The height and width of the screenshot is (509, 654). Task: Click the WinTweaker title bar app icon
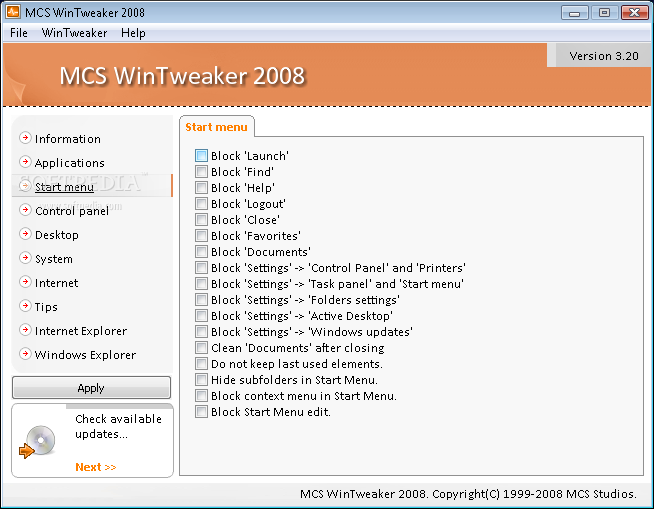[13, 12]
